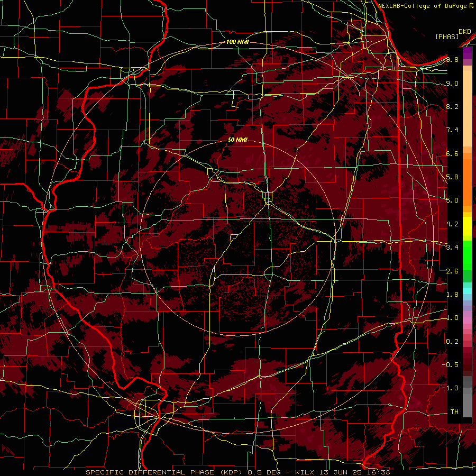The height and width of the screenshot is (476, 476).
Task: Click the 2.6 scale value
Action: point(452,271)
